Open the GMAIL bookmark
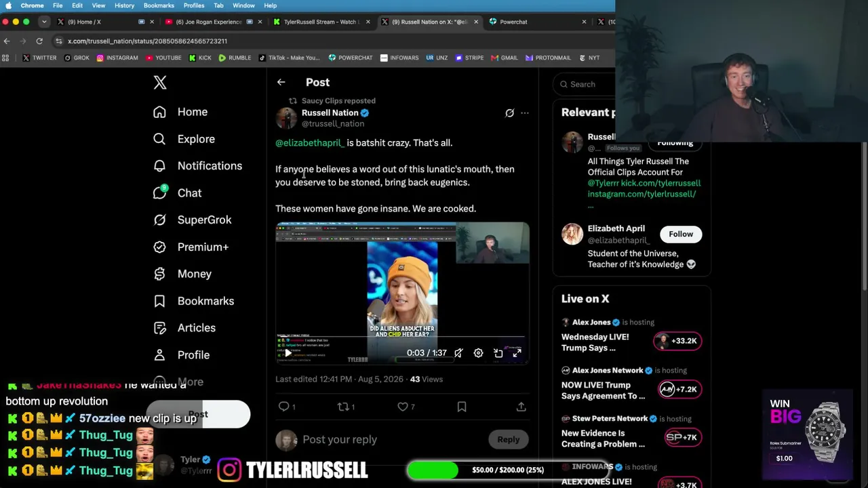 pos(504,58)
